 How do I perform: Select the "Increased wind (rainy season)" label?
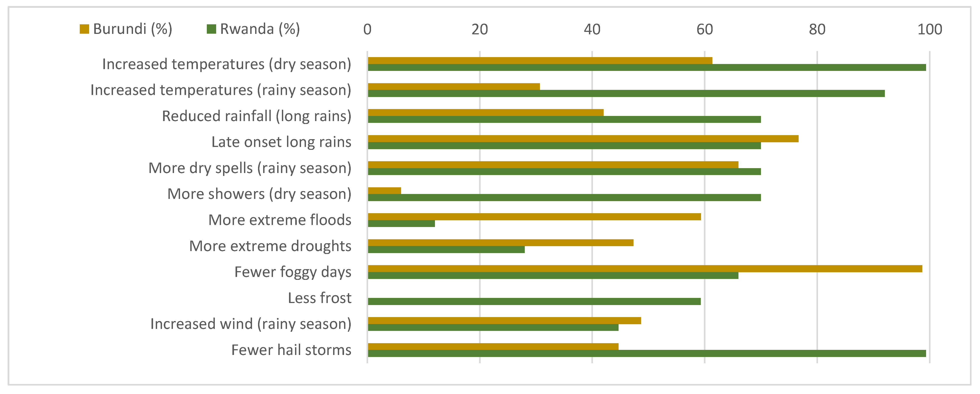tap(251, 324)
